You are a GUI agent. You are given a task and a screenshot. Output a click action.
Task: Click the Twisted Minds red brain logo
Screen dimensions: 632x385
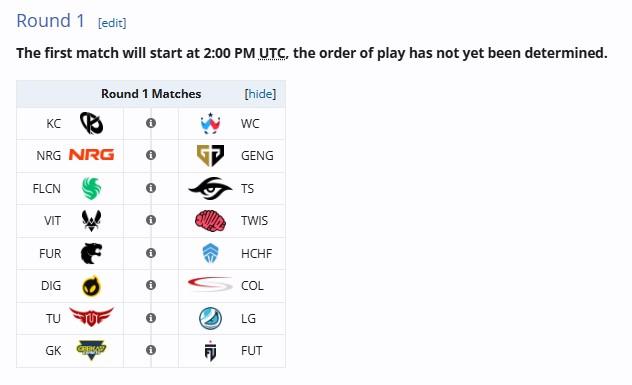[210, 221]
